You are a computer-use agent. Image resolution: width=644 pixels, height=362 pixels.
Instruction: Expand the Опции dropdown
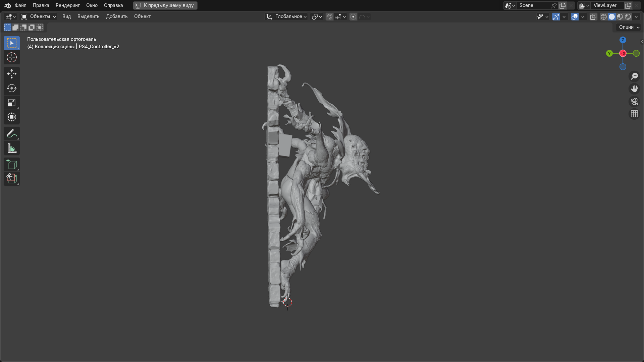click(x=629, y=27)
